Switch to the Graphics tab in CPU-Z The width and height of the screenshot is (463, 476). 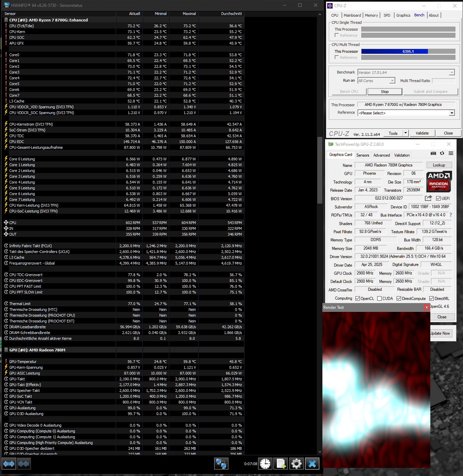tap(403, 15)
